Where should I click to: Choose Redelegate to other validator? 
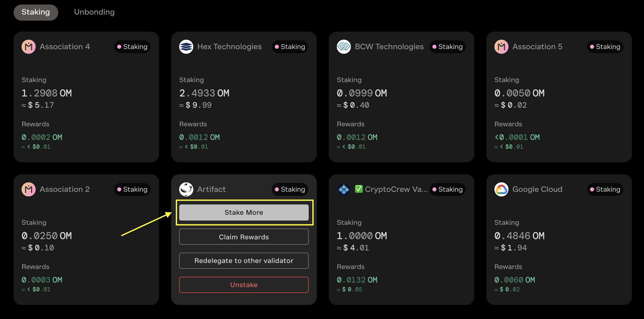244,261
